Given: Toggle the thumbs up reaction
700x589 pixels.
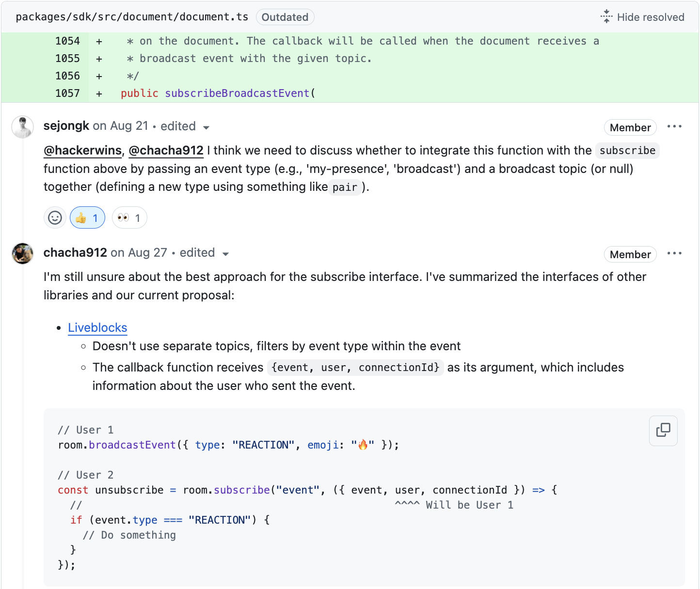Looking at the screenshot, I should coord(87,218).
